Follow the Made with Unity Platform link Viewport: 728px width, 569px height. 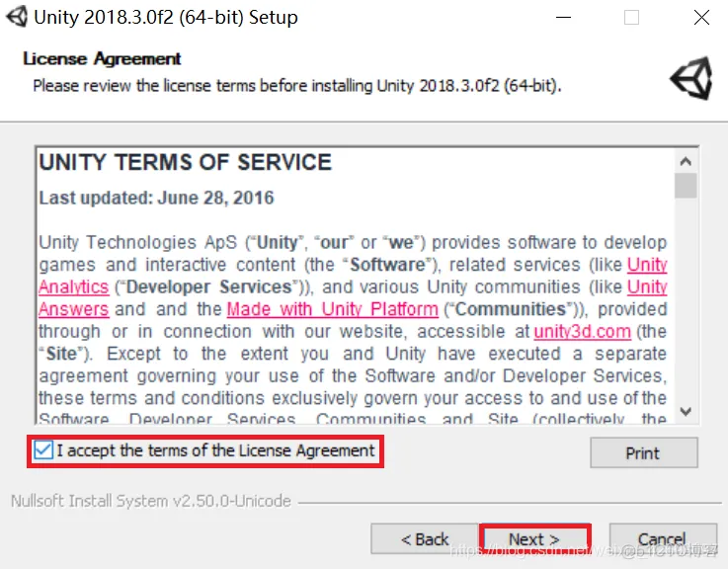click(x=333, y=309)
